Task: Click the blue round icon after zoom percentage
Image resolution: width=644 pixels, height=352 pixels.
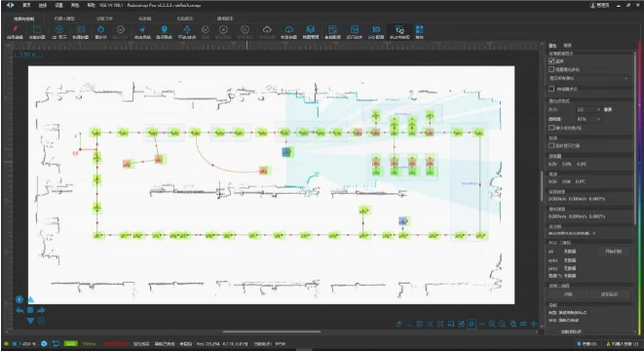Action: click(44, 343)
